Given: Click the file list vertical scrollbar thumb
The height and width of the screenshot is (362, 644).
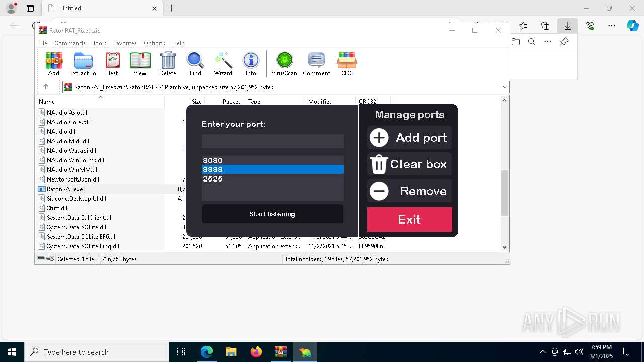Looking at the screenshot, I should coord(505,193).
